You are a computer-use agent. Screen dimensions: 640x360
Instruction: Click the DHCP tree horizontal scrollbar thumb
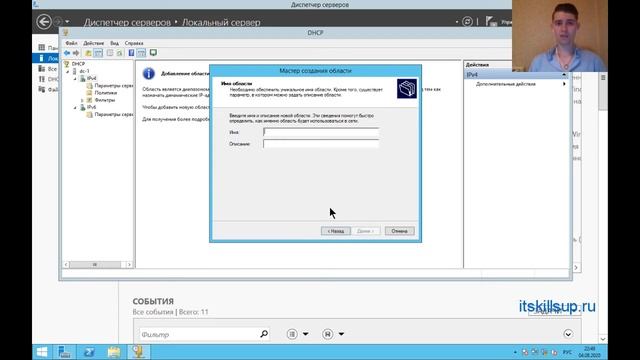point(95,265)
